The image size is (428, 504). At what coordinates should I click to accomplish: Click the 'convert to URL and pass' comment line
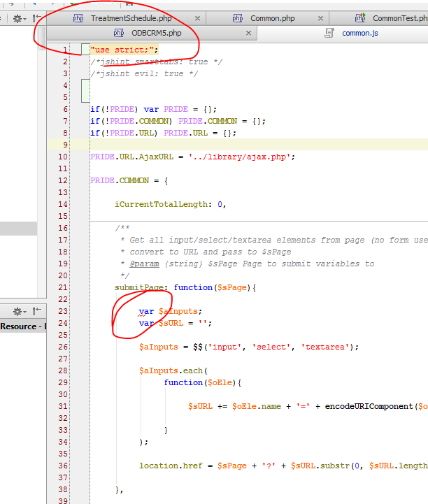pyautogui.click(x=206, y=252)
